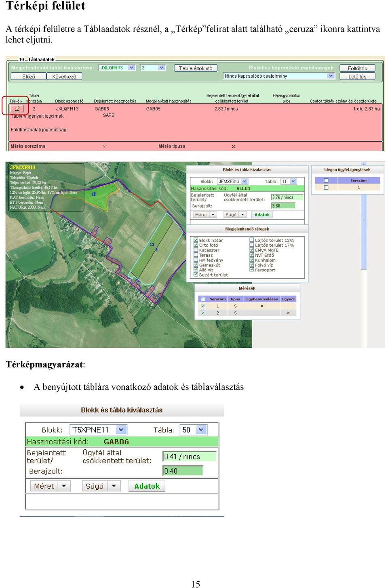Toggle Facsoport layer checkbox
The image size is (388, 588).
click(x=252, y=270)
